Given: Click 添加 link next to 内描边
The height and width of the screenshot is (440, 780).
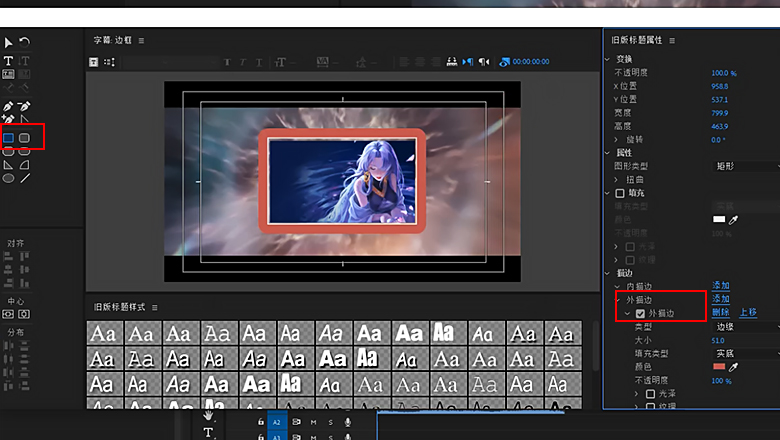Looking at the screenshot, I should click(720, 286).
